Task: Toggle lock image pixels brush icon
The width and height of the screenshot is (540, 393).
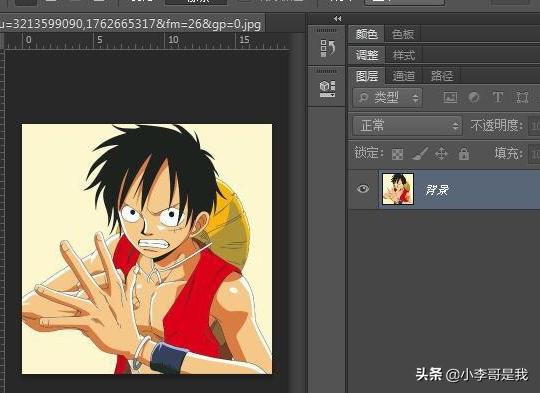Action: coord(420,154)
